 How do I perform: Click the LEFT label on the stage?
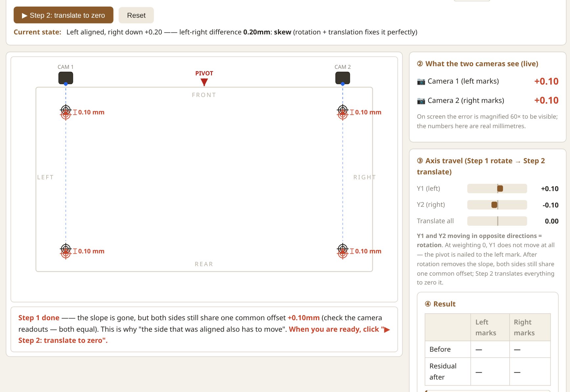coord(45,177)
